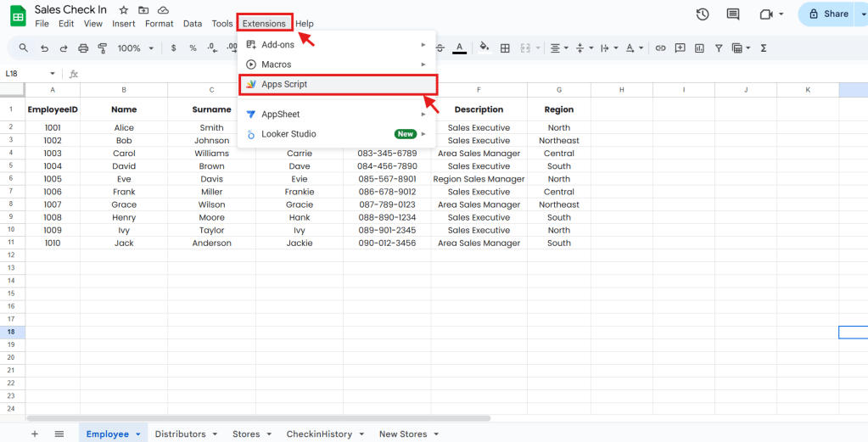The width and height of the screenshot is (868, 442).
Task: Open the 100% zoom dropdown
Action: click(x=135, y=48)
